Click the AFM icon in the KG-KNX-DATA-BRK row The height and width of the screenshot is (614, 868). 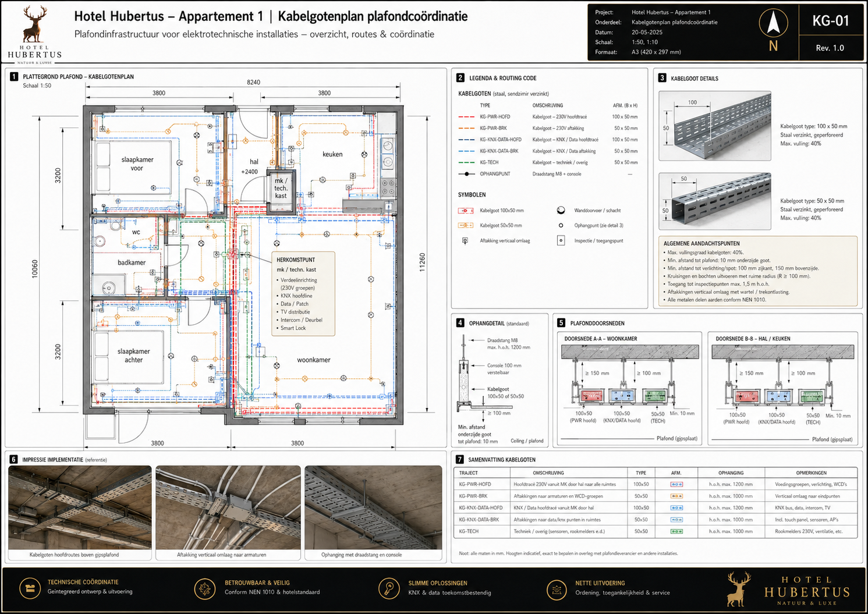click(x=676, y=520)
